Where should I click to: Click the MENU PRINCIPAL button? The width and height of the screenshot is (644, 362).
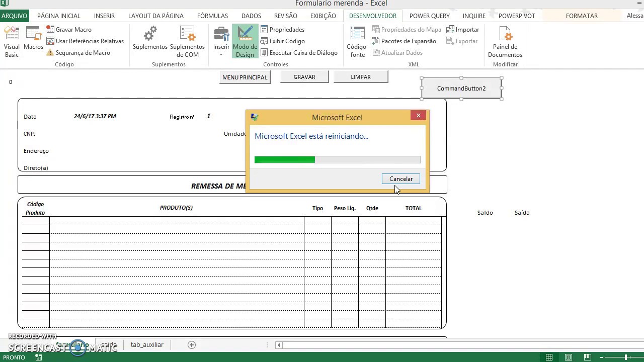tap(245, 77)
